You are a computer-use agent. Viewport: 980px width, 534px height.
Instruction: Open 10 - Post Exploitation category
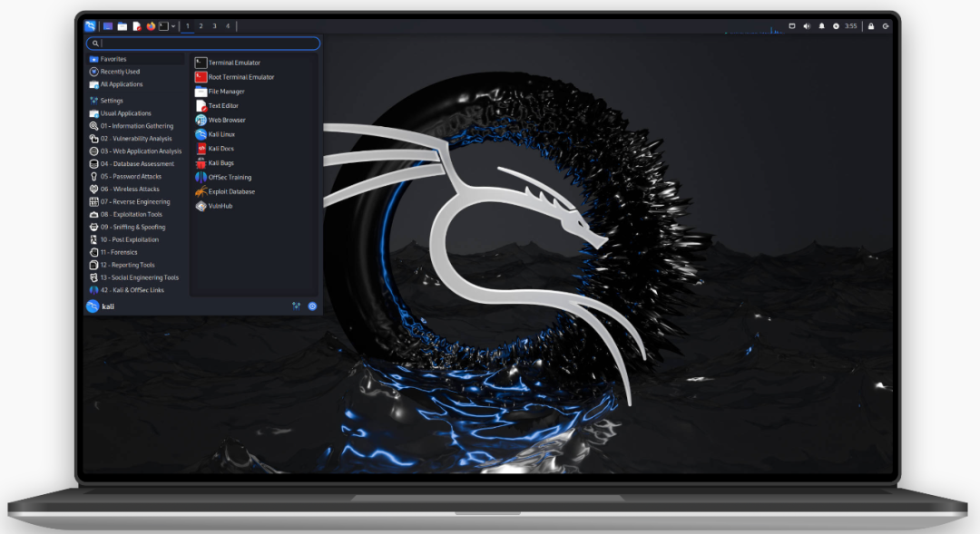point(136,239)
